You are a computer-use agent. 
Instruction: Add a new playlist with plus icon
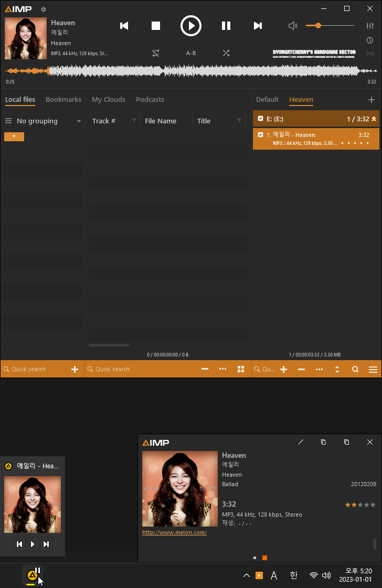pos(372,99)
